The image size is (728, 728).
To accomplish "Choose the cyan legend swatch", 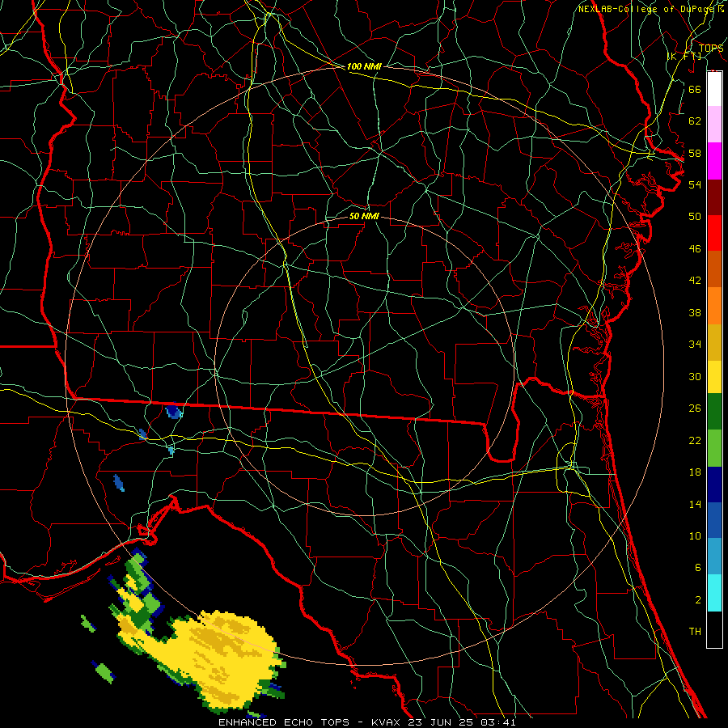I will click(714, 593).
